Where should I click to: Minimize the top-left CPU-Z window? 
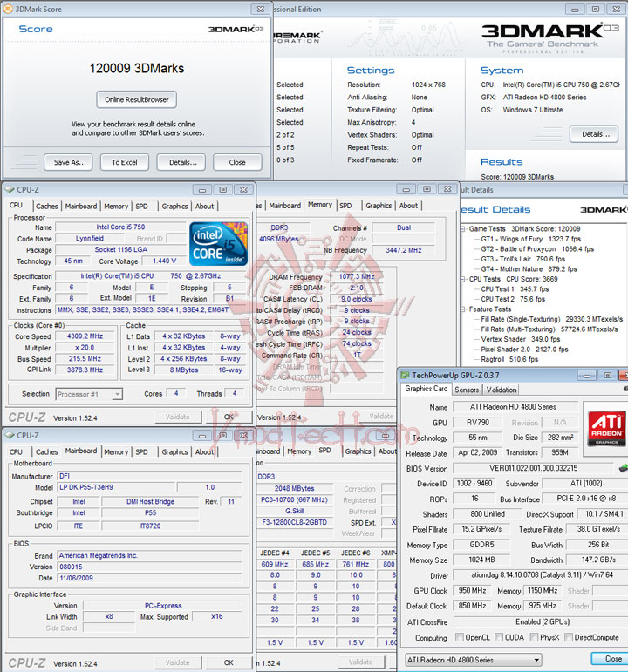click(202, 189)
